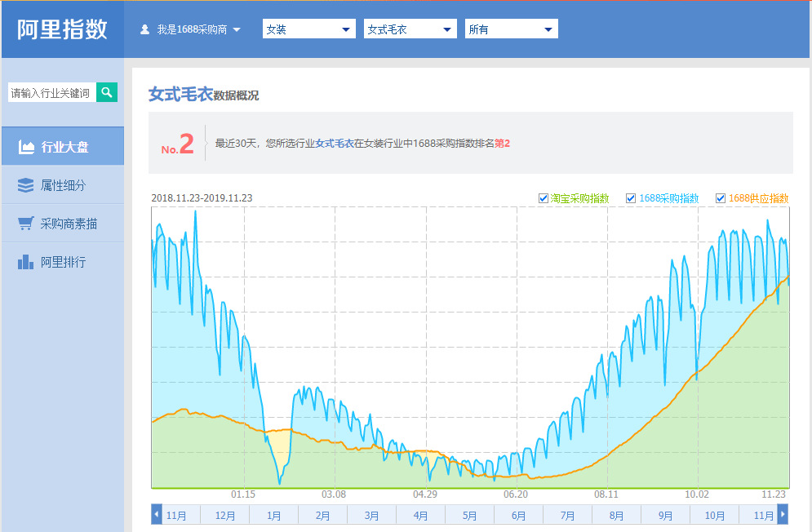Click the timeline left scroll arrow
The height and width of the screenshot is (532, 812).
point(157,514)
